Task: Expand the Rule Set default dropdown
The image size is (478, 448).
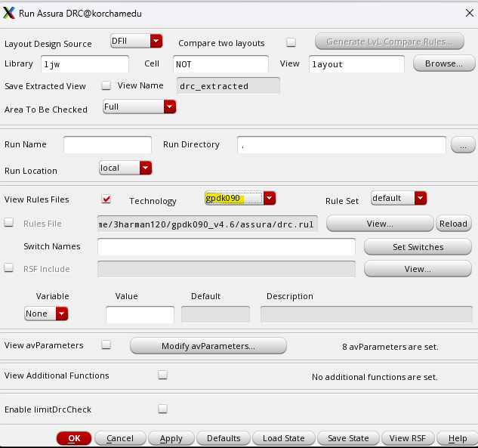Action: click(399, 198)
